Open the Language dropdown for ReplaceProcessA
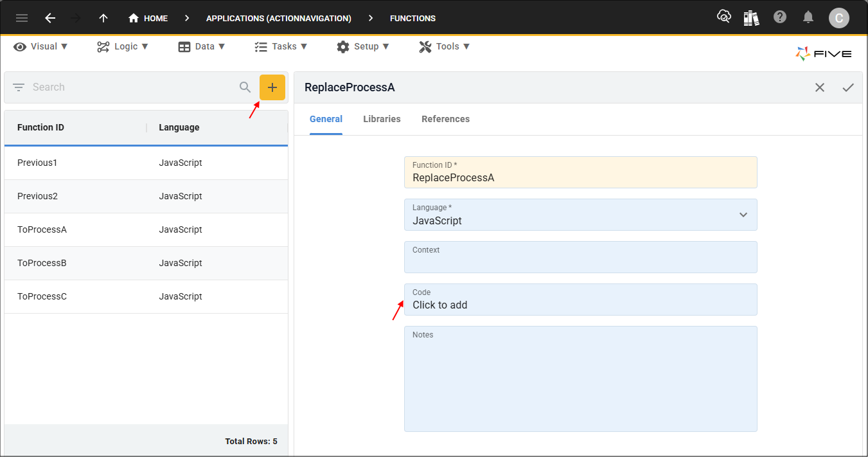Viewport: 868px width, 457px height. [x=743, y=214]
